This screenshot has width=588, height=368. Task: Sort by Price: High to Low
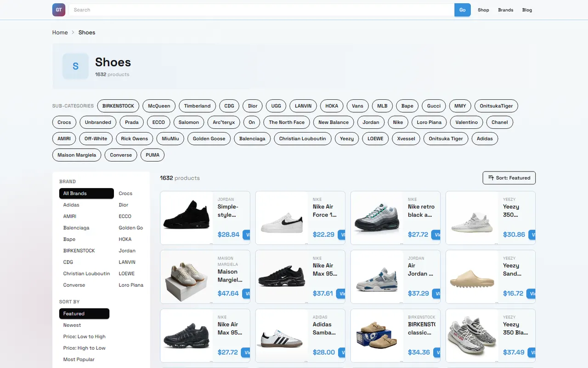[85, 348]
